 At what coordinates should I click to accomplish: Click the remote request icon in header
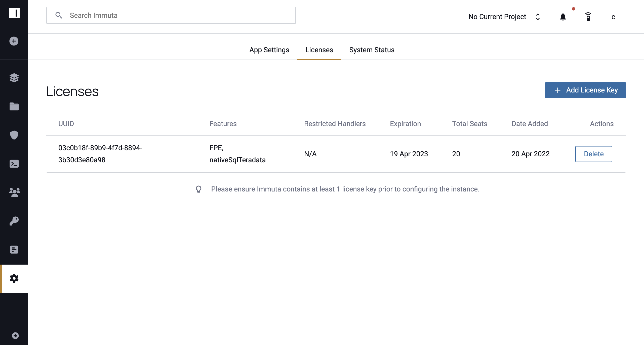tap(588, 17)
